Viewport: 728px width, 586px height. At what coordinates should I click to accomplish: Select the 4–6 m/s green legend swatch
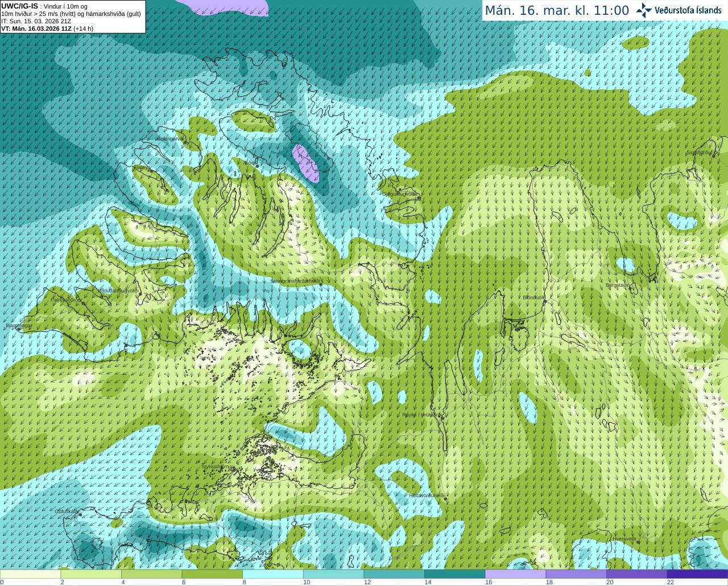[x=152, y=574]
